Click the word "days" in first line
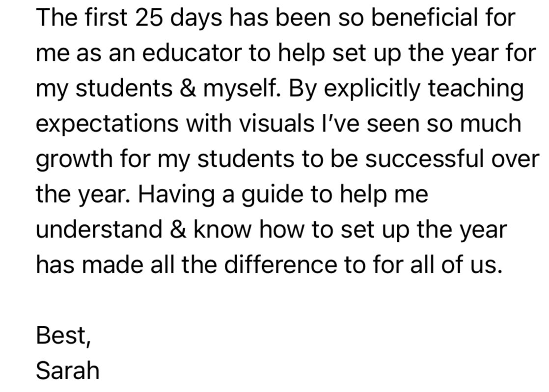 199,18
